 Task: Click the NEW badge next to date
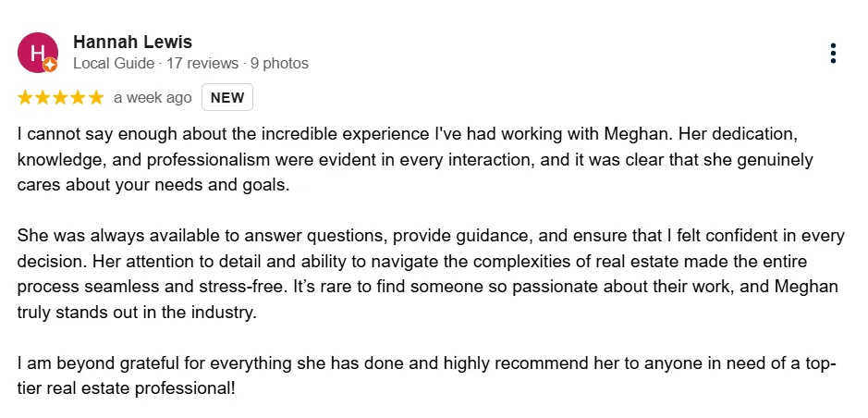227,97
